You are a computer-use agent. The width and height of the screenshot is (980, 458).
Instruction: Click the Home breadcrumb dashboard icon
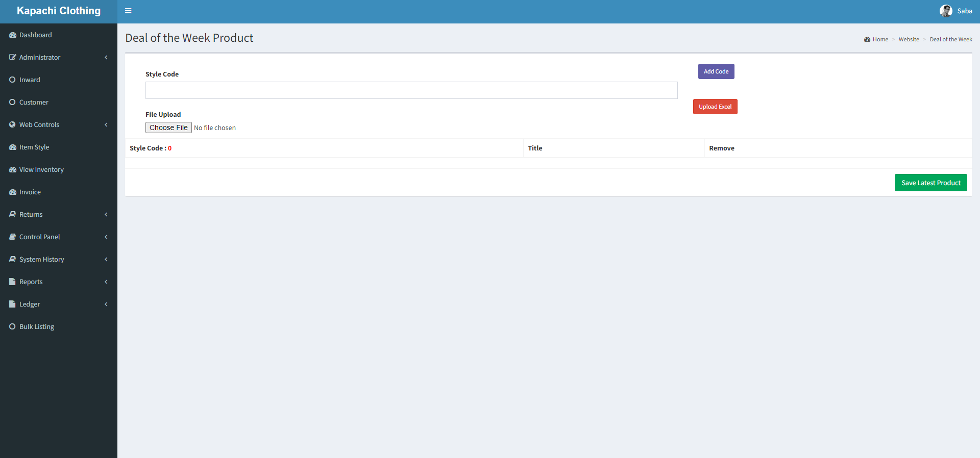pos(867,40)
